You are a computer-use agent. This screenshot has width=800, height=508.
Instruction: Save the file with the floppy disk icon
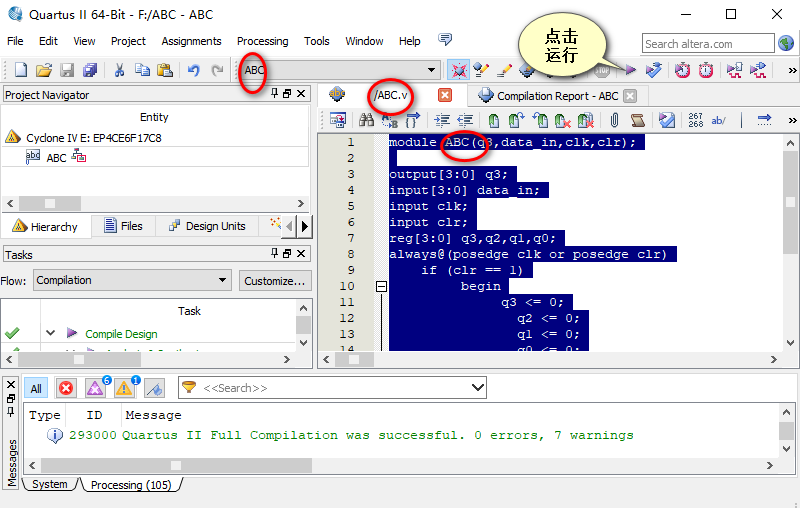pos(67,70)
